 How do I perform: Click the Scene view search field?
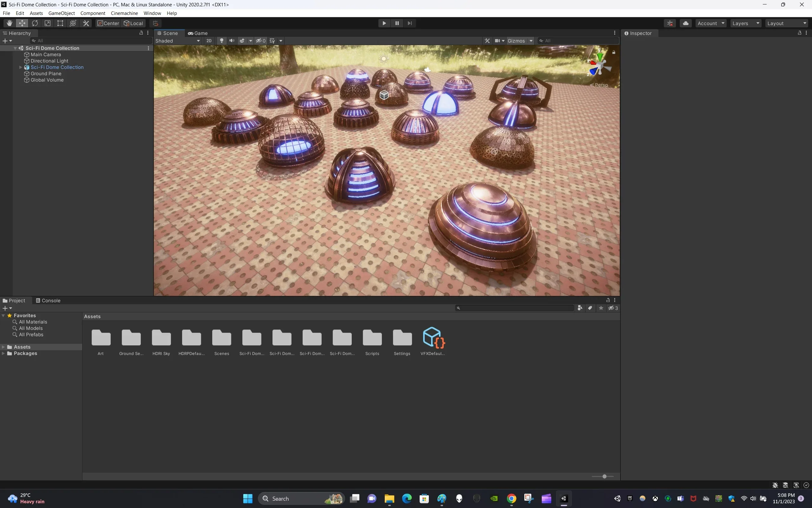pos(578,41)
